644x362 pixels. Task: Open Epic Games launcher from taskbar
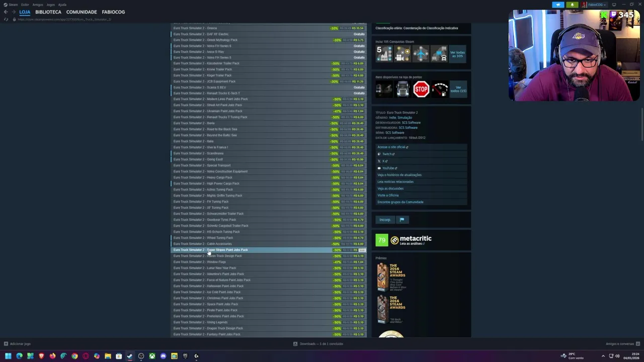185,356
